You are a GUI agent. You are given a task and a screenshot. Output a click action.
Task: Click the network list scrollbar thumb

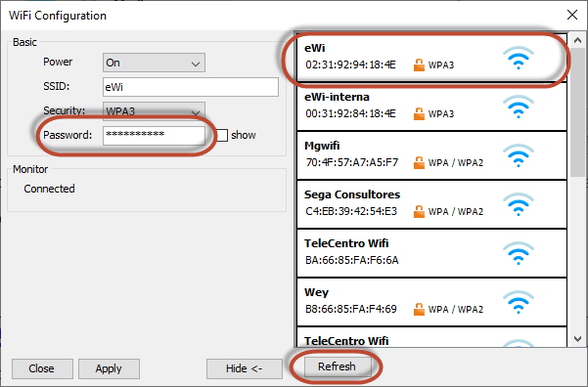577,112
